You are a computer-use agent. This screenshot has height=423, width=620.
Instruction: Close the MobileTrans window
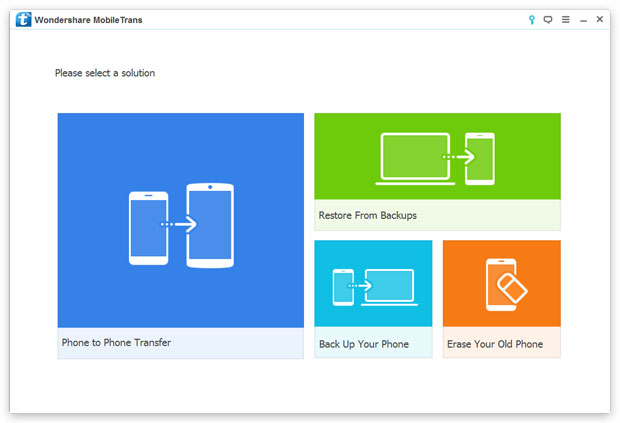pyautogui.click(x=600, y=19)
